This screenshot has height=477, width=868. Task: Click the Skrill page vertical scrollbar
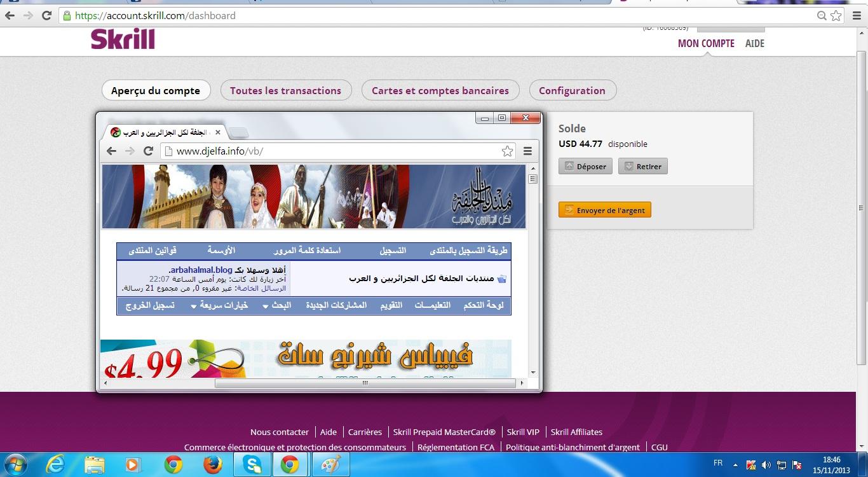861,207
